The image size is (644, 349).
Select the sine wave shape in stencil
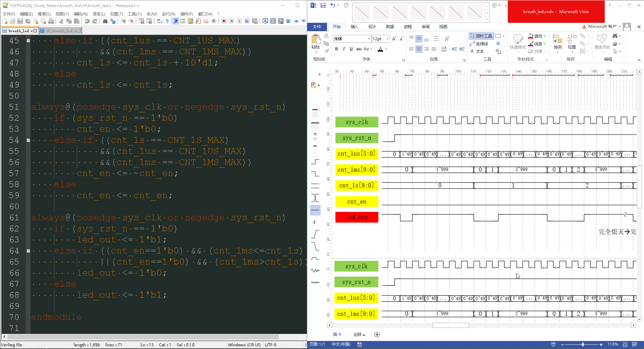point(315,270)
